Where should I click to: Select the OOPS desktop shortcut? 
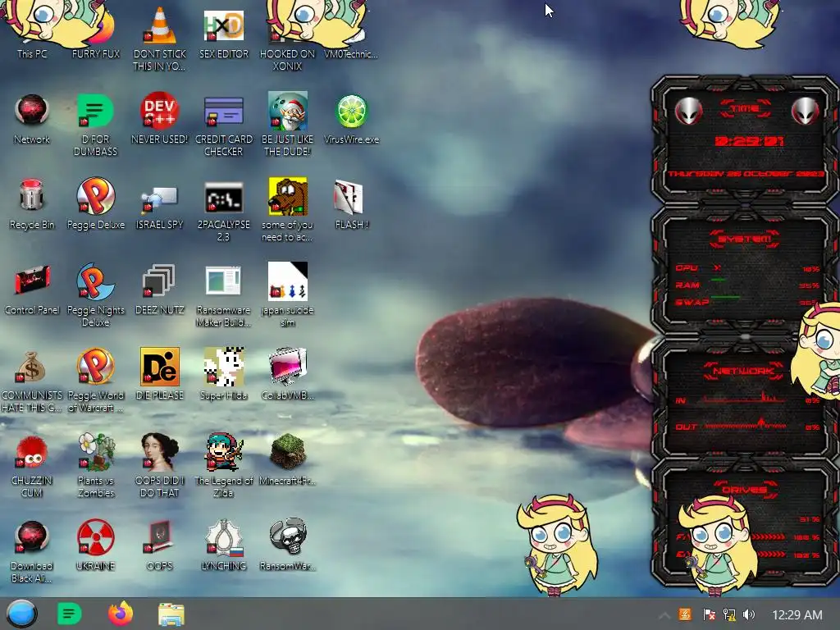point(159,546)
